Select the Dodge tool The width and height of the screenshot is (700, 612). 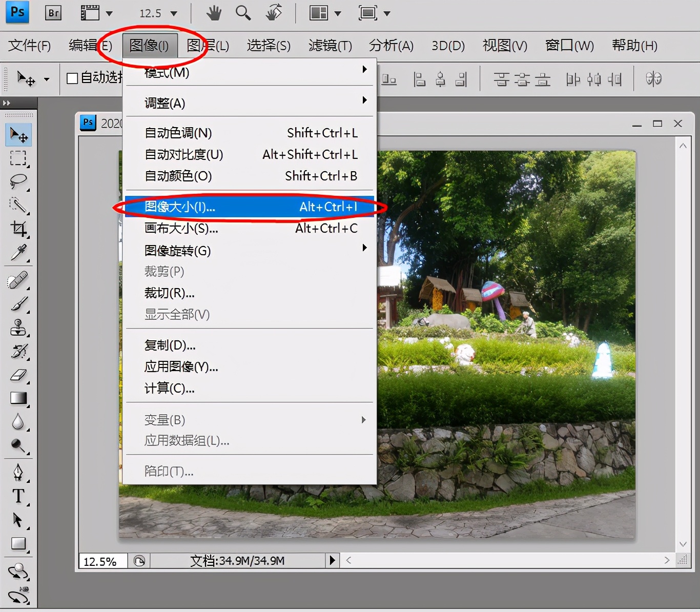tap(19, 445)
